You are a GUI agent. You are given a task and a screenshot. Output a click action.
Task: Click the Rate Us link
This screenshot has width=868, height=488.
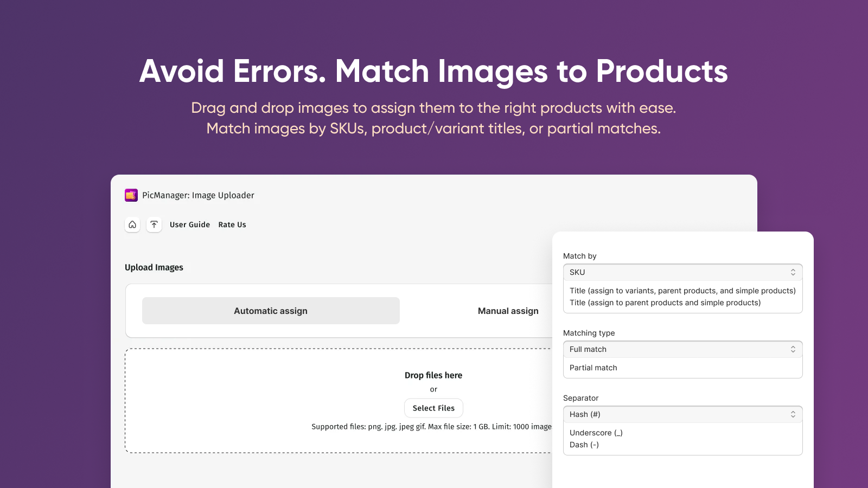tap(232, 224)
